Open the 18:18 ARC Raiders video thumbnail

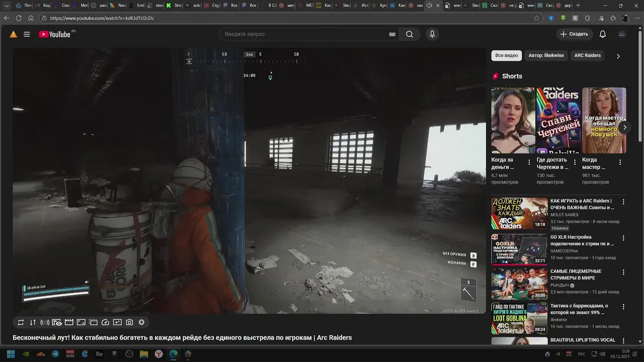519,213
